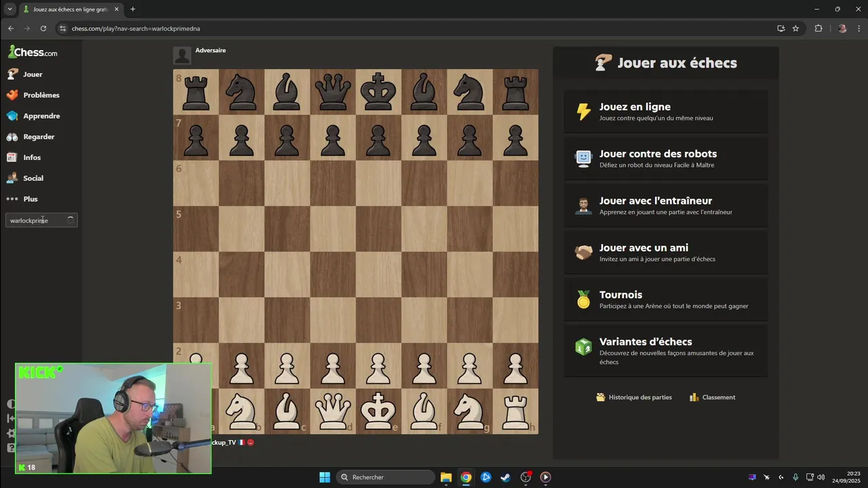Viewport: 868px width, 488px height.
Task: Select the white king on e1
Action: 378,411
